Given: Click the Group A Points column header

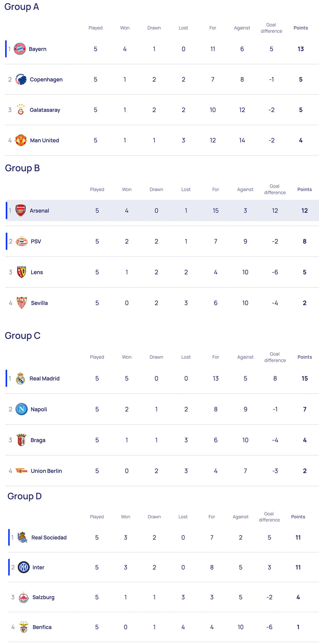Looking at the screenshot, I should [300, 28].
